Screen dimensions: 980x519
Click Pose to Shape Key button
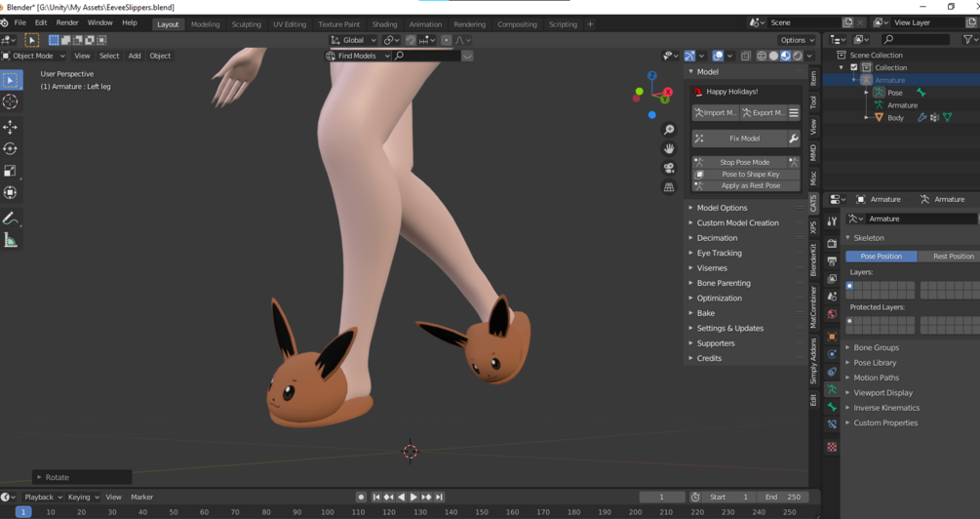746,175
